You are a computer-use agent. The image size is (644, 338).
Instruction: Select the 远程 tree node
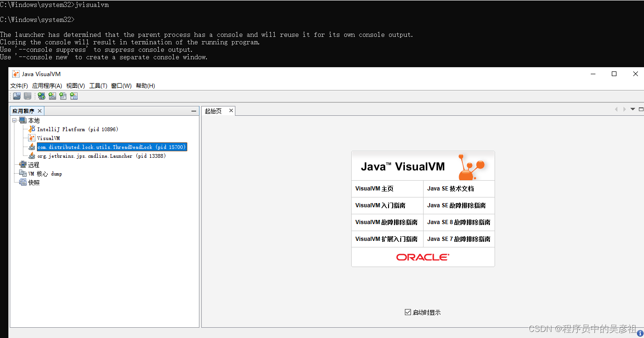tap(34, 165)
